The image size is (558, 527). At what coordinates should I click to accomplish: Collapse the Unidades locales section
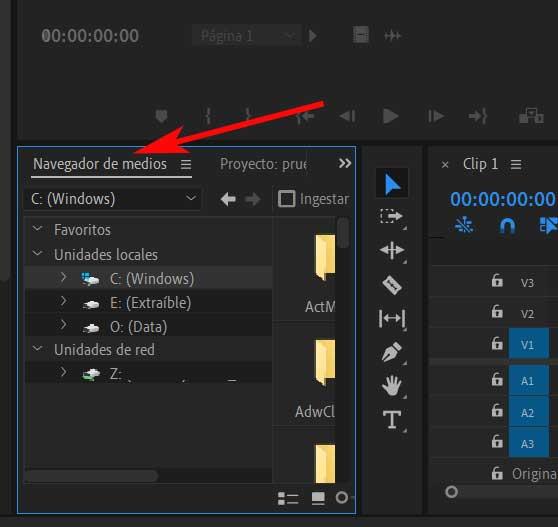coord(37,253)
